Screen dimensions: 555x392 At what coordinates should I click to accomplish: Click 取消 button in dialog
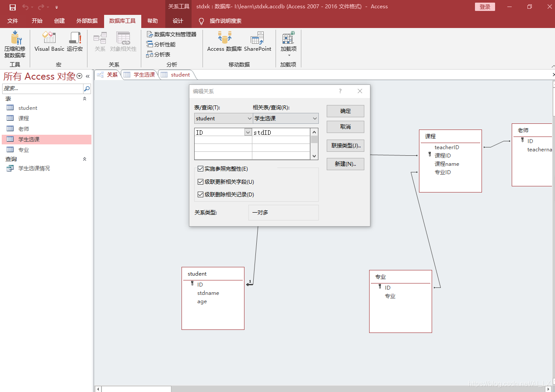click(x=346, y=127)
